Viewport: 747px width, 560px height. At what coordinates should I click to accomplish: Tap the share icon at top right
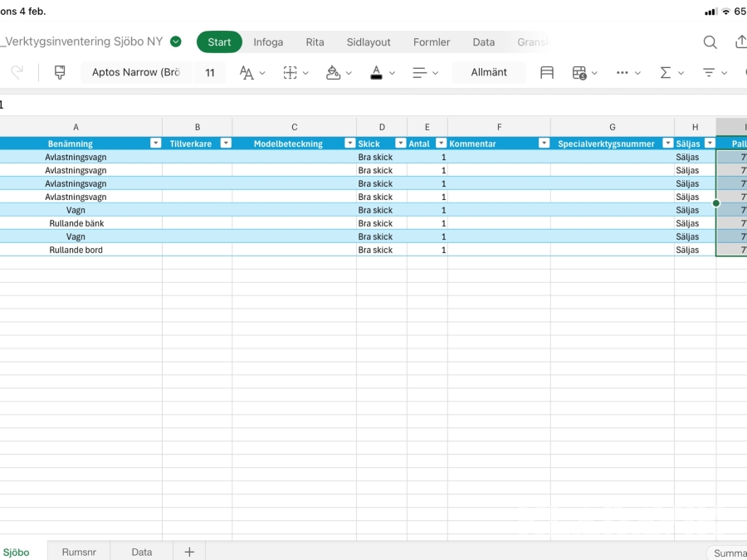[740, 42]
